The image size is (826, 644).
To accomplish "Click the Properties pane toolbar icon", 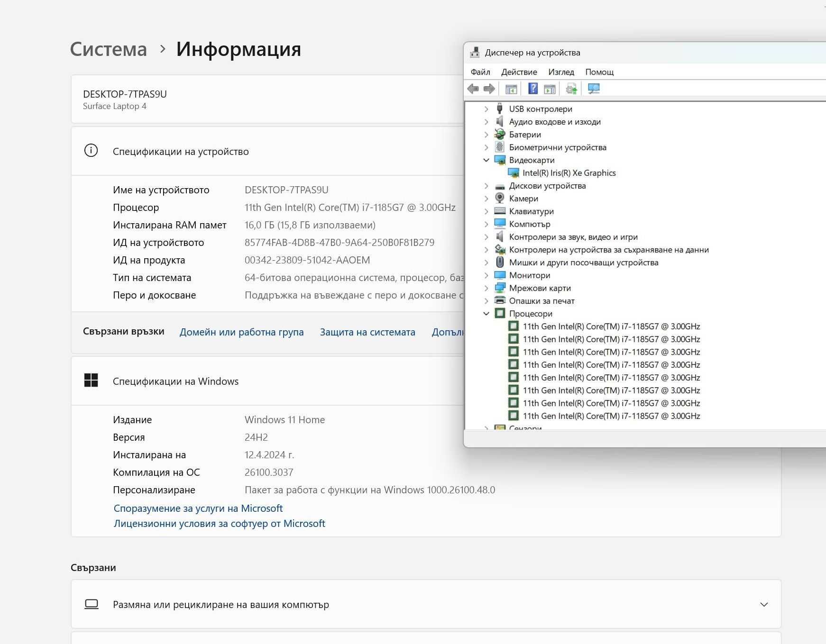I will coord(550,89).
